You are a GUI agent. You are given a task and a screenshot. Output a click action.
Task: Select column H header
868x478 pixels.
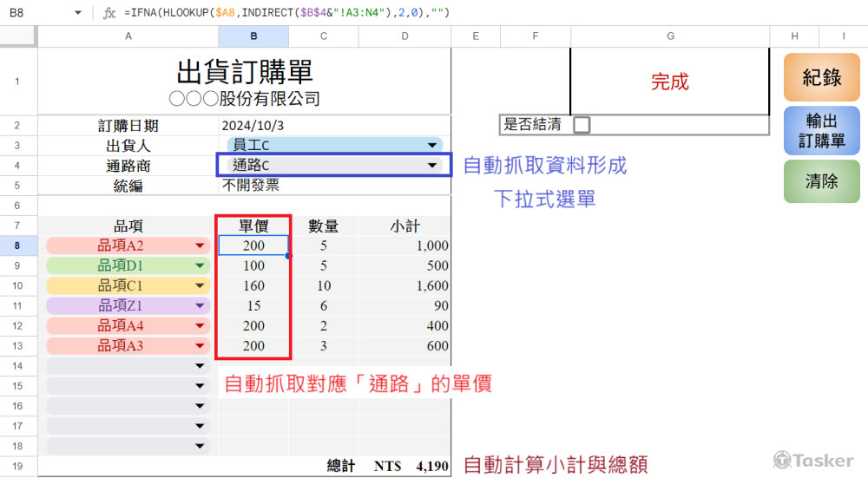(794, 36)
